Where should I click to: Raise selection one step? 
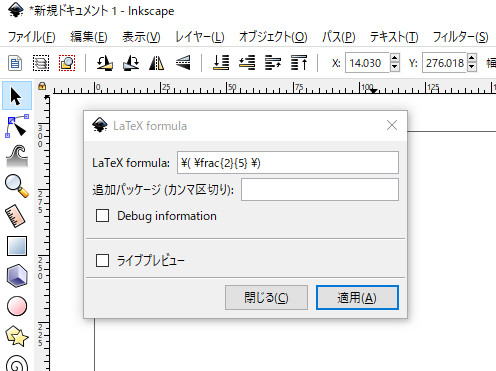273,63
